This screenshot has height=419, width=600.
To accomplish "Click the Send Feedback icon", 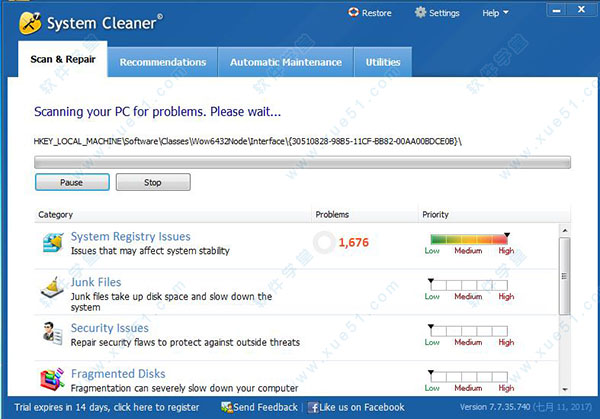I will click(x=227, y=408).
